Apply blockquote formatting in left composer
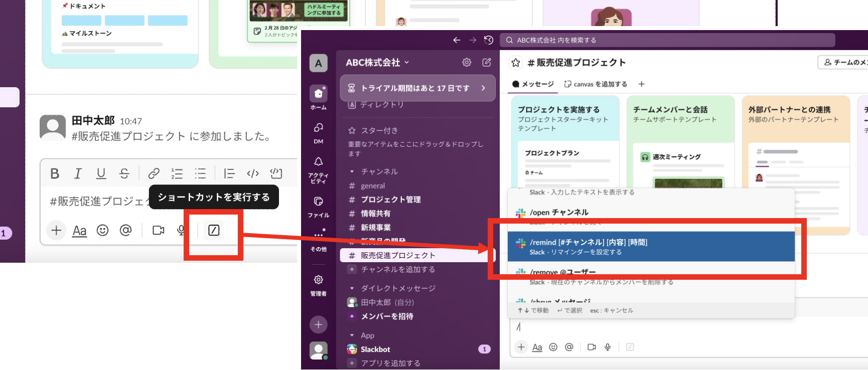Screen dimensions: 868x370 point(229,173)
